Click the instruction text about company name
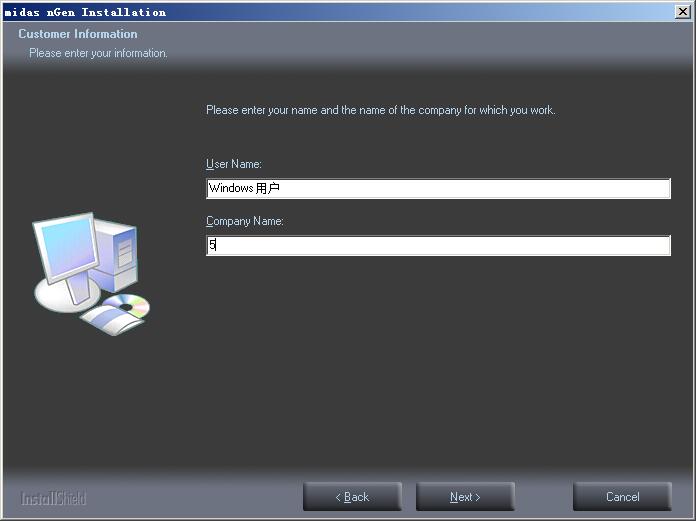 [381, 110]
